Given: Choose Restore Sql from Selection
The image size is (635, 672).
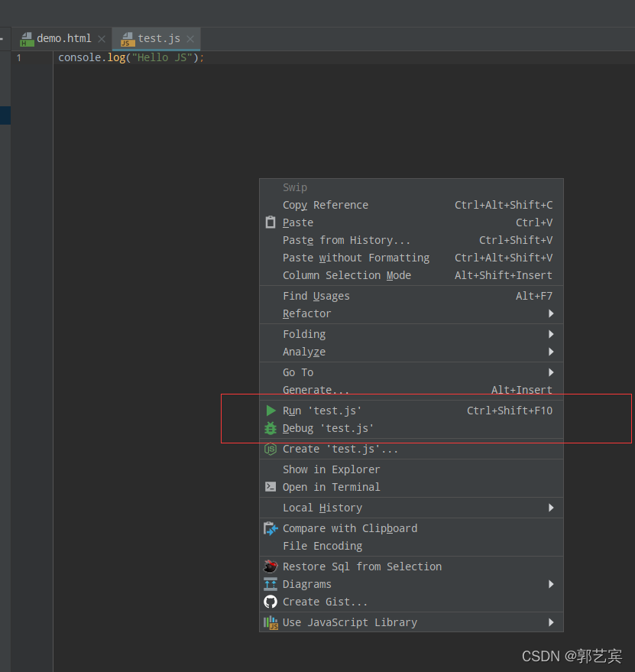Looking at the screenshot, I should point(411,566).
